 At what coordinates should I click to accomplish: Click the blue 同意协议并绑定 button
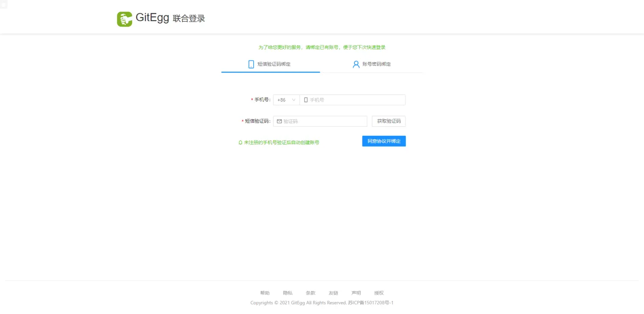click(x=384, y=141)
